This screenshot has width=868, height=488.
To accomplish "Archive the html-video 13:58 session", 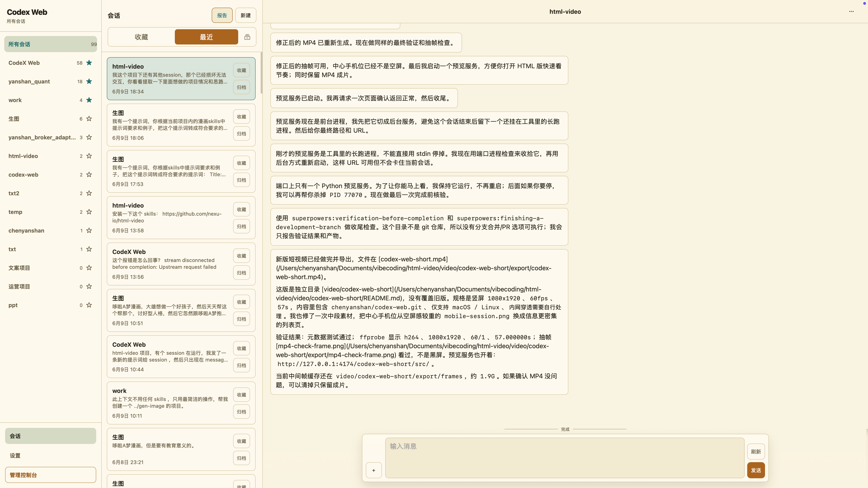I will [x=241, y=226].
